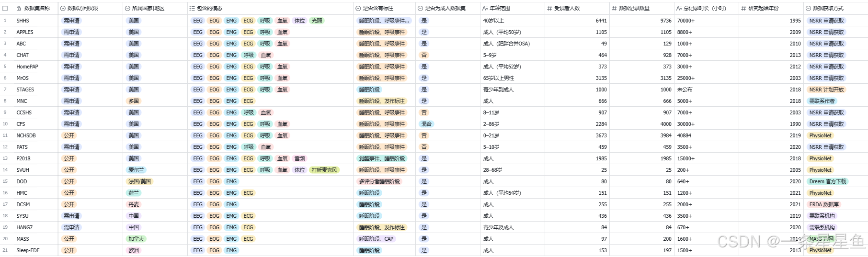Click the 中国 country tag for HANG7
Viewport: 868px width, 257px height.
pos(134,227)
